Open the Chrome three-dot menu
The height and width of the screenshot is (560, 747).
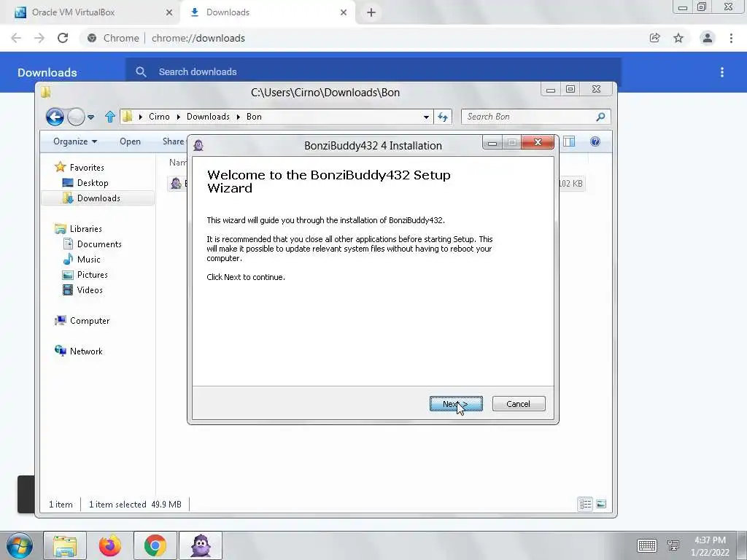(731, 38)
